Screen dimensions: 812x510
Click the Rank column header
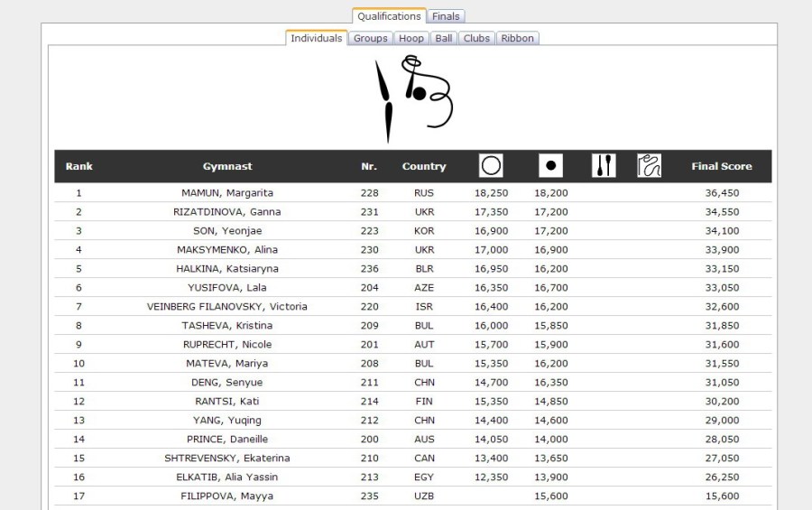point(79,166)
